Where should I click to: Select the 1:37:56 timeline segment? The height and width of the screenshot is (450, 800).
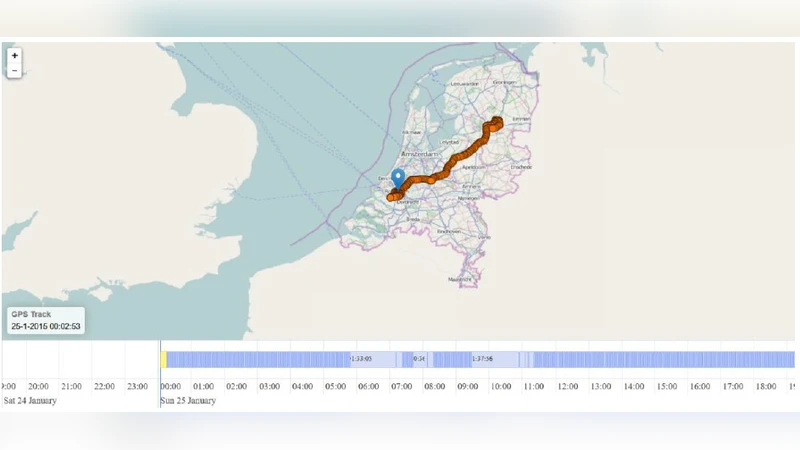(x=482, y=359)
